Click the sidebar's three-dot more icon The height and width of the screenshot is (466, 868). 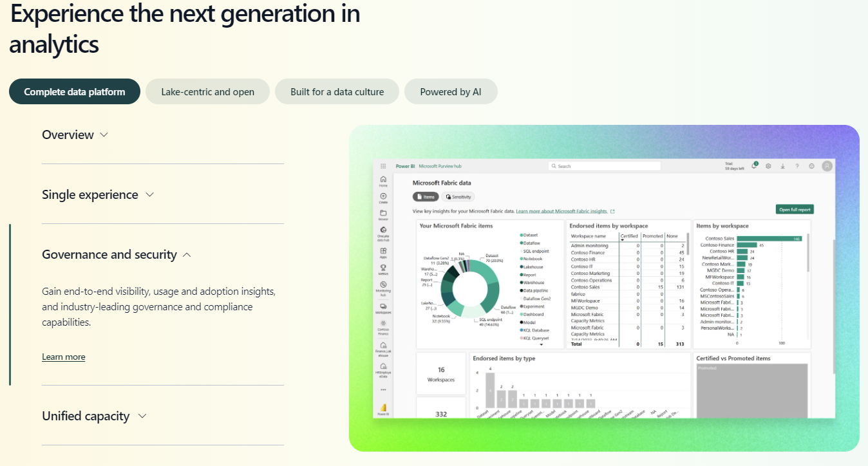click(383, 389)
